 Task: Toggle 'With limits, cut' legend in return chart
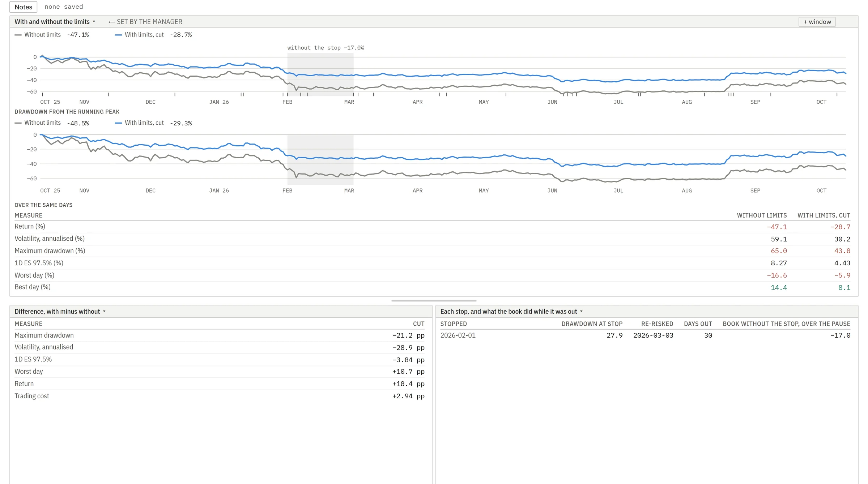(x=153, y=35)
